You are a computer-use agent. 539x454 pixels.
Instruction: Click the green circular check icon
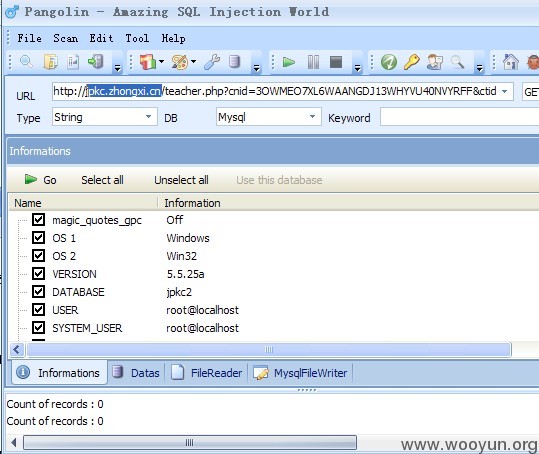click(389, 62)
